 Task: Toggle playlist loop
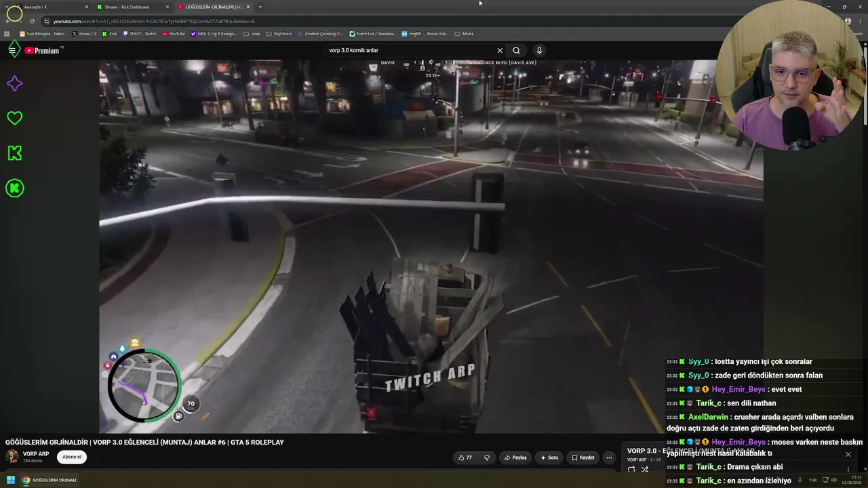(x=631, y=469)
